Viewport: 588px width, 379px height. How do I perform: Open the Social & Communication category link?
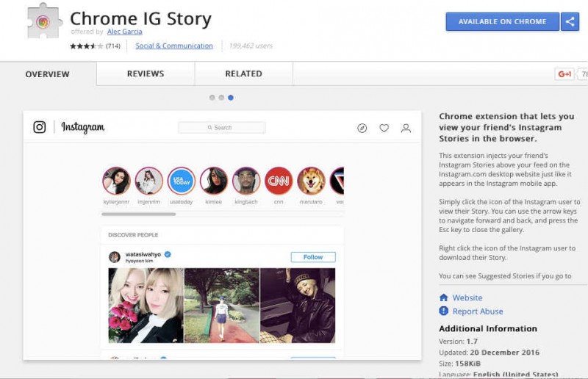(174, 46)
